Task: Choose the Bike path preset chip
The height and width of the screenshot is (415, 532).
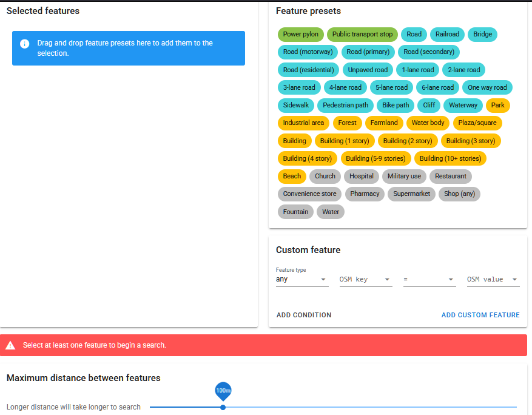Action: [x=396, y=105]
